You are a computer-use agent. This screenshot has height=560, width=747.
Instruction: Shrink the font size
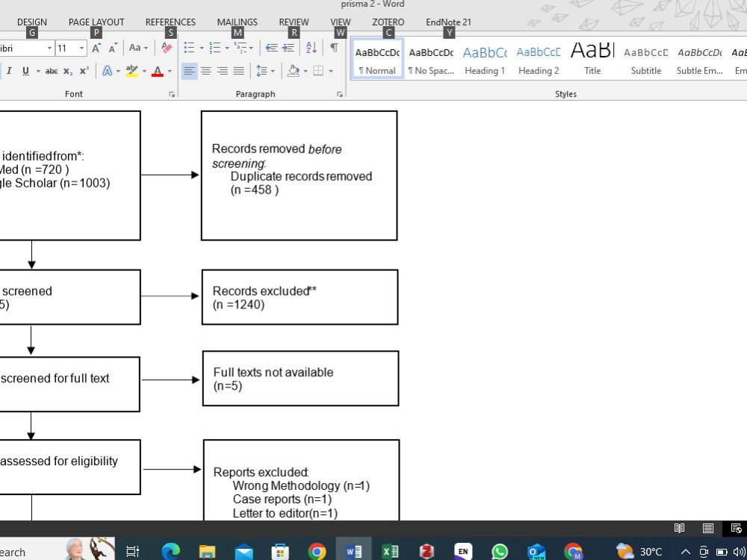pos(113,48)
